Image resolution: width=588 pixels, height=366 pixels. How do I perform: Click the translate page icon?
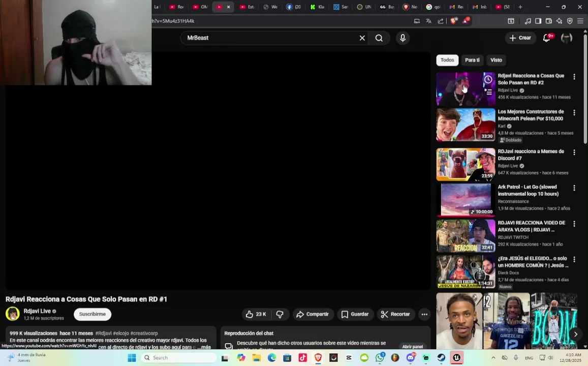[428, 21]
